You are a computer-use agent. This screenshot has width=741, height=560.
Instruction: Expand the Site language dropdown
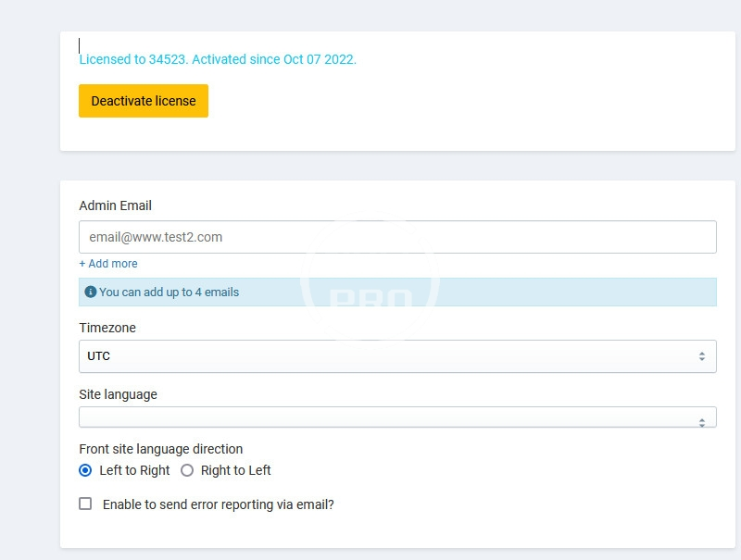397,417
